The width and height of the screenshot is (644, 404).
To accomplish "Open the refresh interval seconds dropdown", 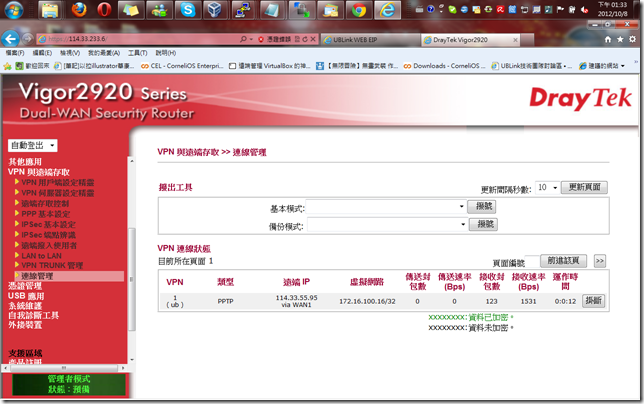I will pos(547,187).
